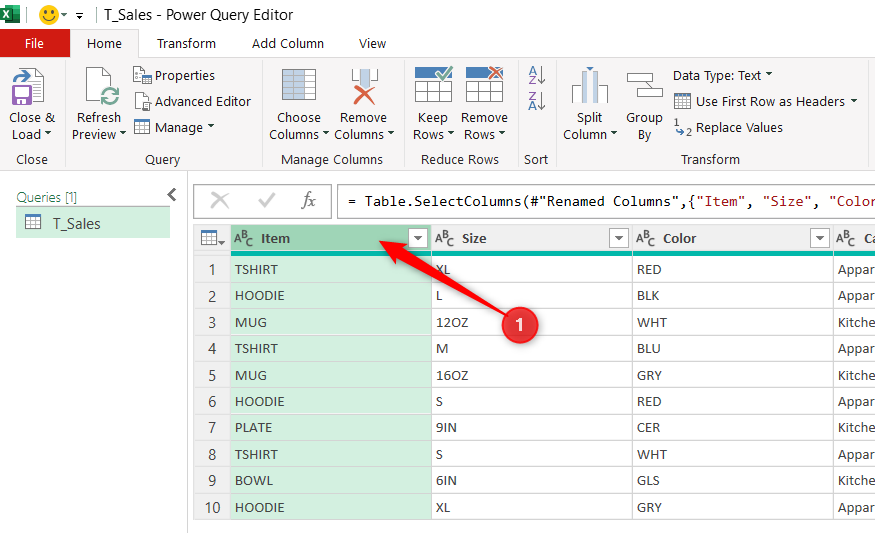Open the File tab
The height and width of the screenshot is (533, 875).
35,44
